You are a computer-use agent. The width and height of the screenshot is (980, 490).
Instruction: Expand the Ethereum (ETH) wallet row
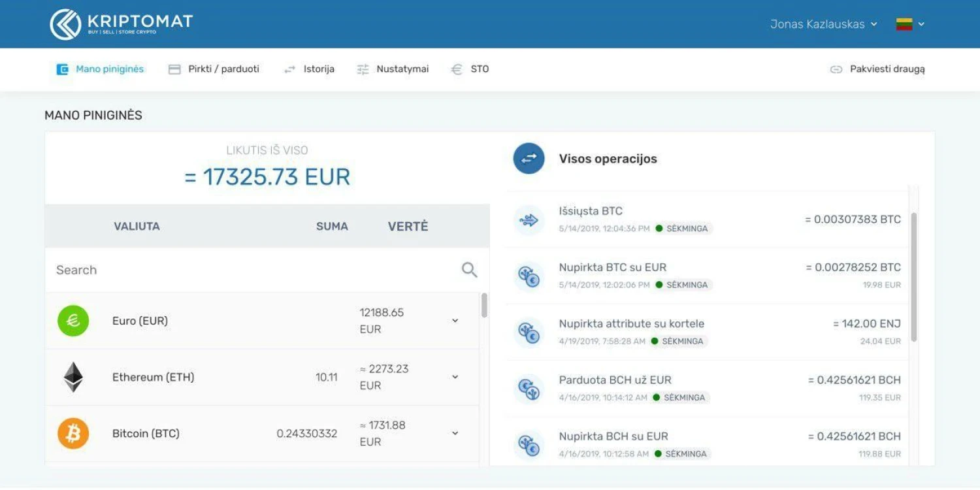(455, 377)
